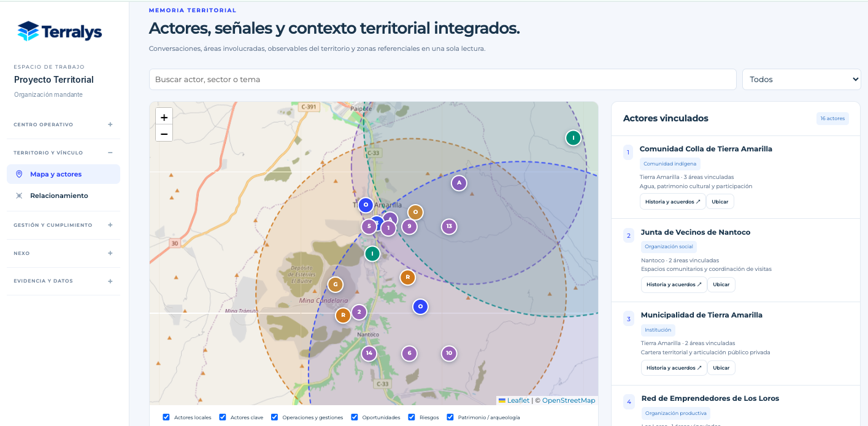Open Mapa y actores page

click(63, 174)
